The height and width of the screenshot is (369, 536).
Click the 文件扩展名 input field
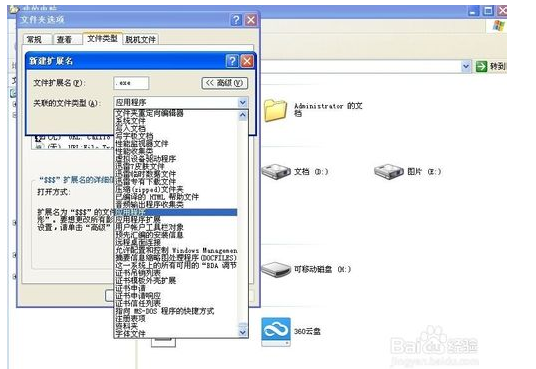(131, 83)
